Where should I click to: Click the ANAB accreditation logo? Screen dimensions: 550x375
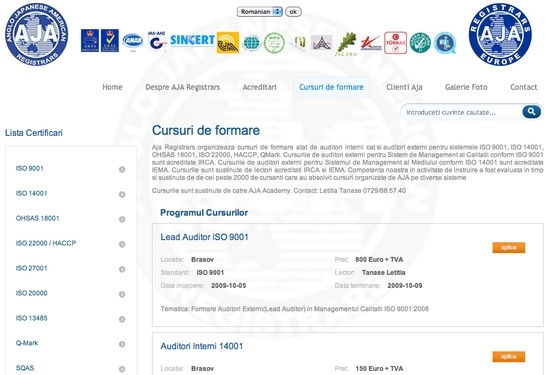tap(133, 41)
